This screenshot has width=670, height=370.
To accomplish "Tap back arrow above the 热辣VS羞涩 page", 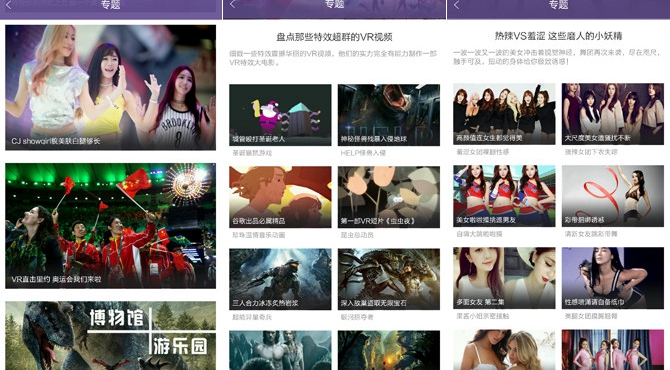I will pos(456,4).
